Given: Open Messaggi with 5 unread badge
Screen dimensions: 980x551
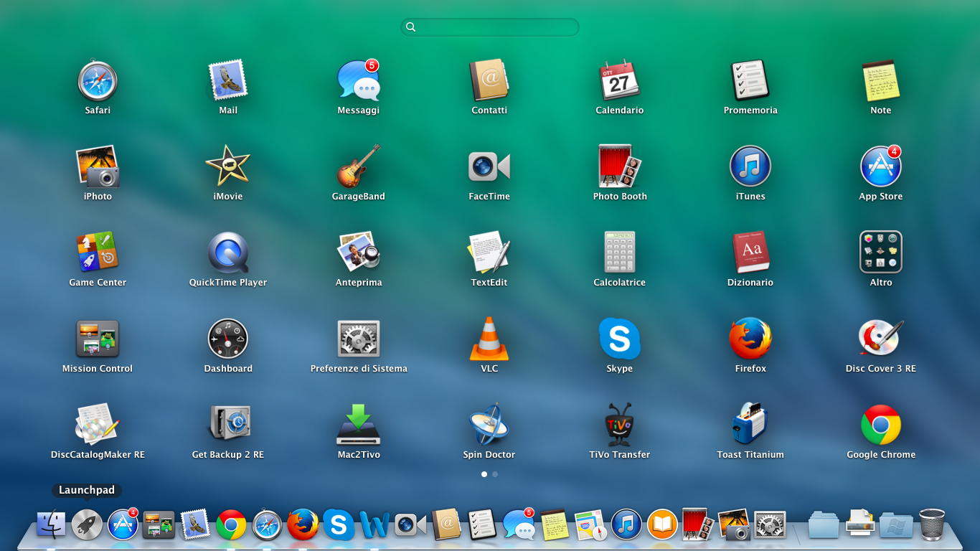Looking at the screenshot, I should (x=359, y=81).
